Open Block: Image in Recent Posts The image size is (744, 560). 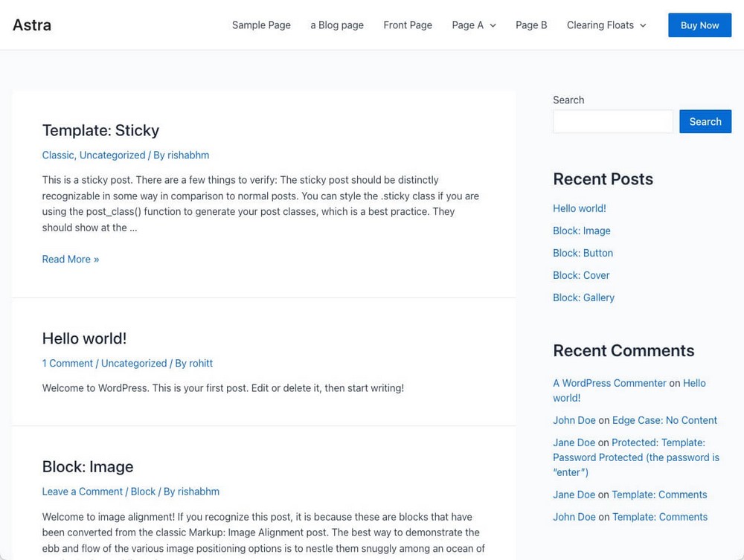tap(582, 231)
